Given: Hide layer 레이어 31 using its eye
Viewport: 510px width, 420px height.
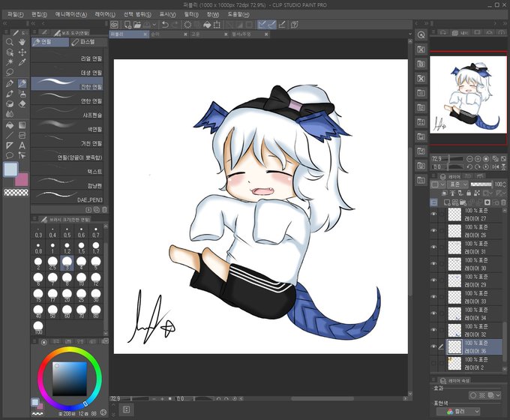Looking at the screenshot, I should (x=433, y=247).
